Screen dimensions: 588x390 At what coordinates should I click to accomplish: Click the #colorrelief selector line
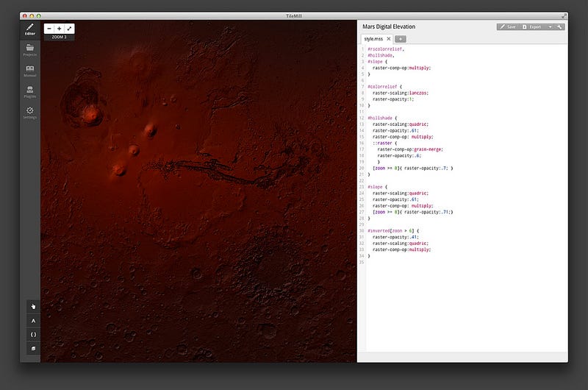pos(384,87)
